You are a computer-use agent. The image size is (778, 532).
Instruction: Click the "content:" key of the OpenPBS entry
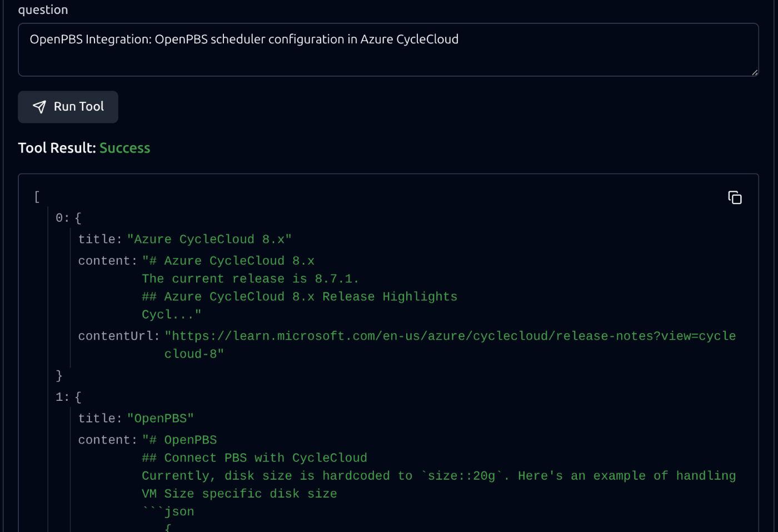(108, 440)
